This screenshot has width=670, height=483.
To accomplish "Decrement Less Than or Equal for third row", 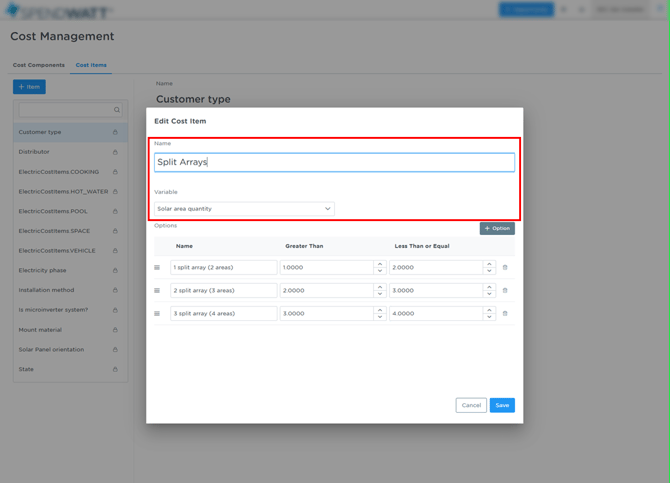I will [x=489, y=317].
